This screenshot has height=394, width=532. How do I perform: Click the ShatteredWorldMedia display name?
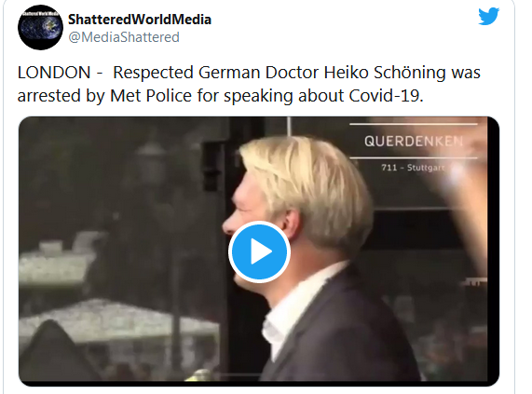140,20
